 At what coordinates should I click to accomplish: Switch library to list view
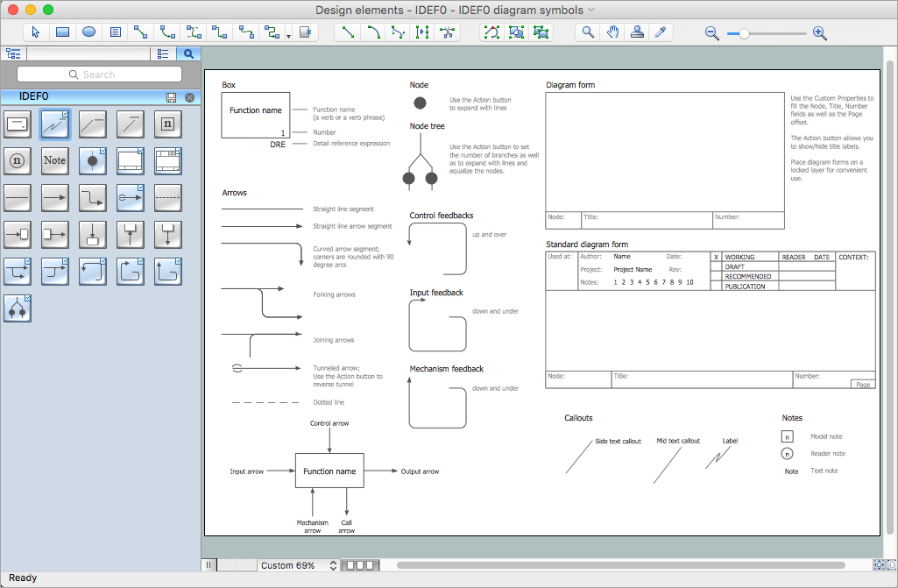click(x=163, y=53)
